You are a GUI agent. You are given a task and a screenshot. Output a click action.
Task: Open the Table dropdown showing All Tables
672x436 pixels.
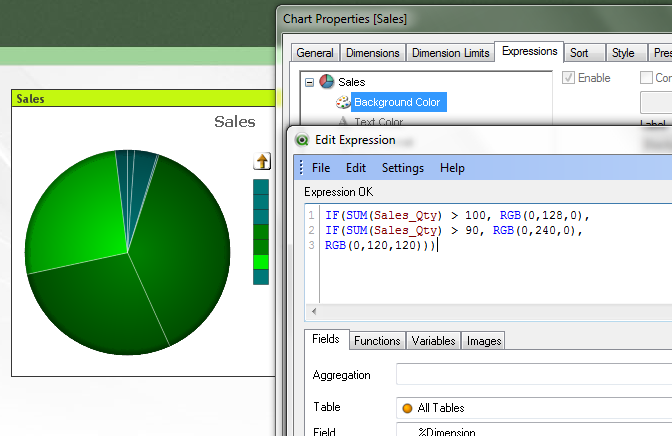pyautogui.click(x=534, y=408)
